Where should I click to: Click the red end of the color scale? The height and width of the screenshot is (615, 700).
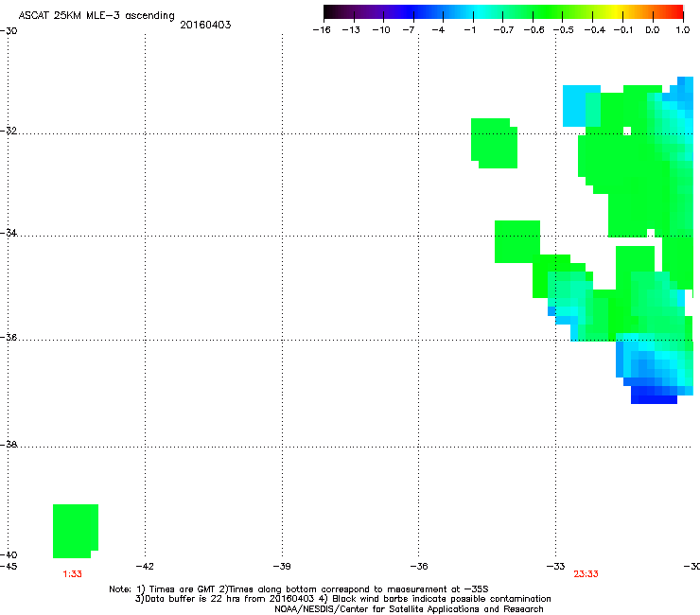pyautogui.click(x=676, y=11)
